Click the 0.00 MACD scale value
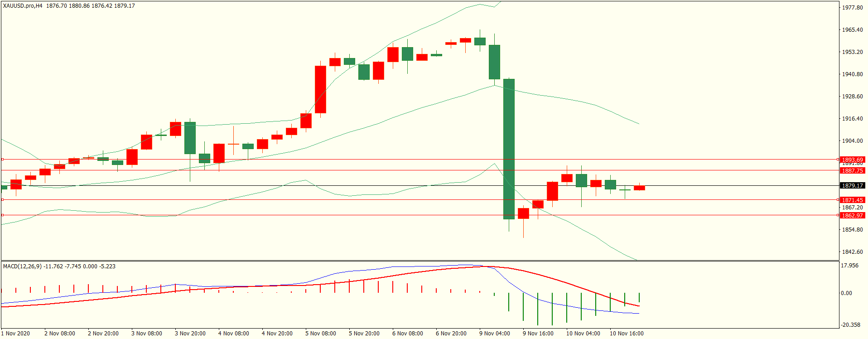This screenshot has height=339, width=868. click(x=847, y=293)
